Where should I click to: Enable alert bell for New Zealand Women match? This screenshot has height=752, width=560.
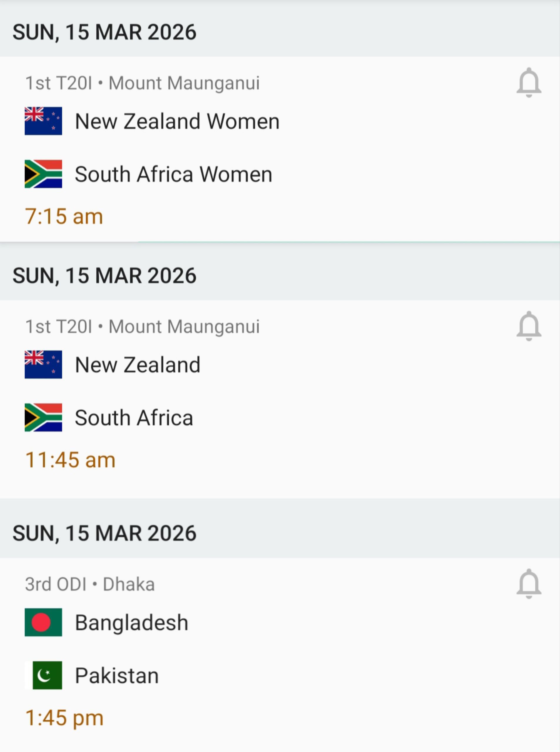(529, 83)
